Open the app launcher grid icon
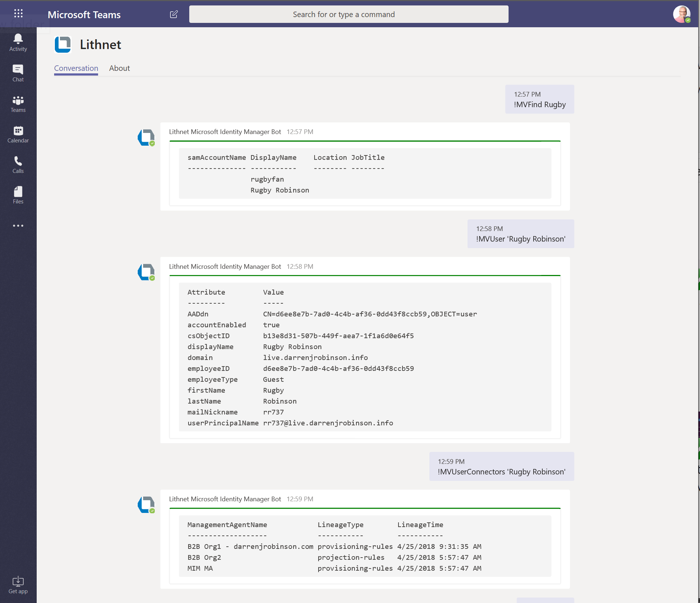Image resolution: width=700 pixels, height=603 pixels. (18, 13)
